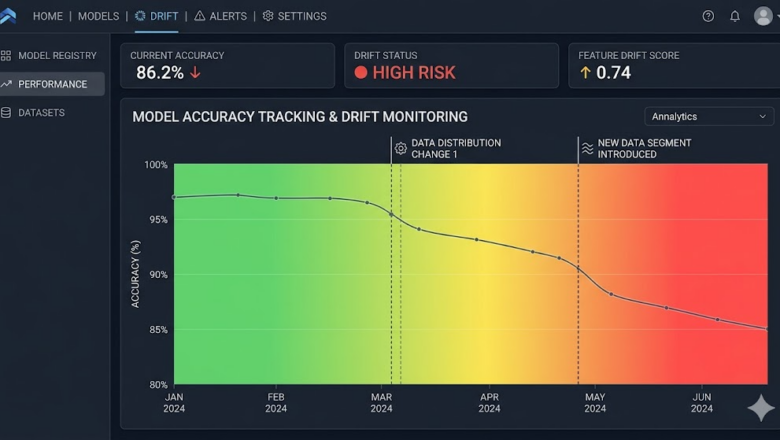Click the 0.74 drift score value
Viewport: 780px width, 440px height.
click(613, 73)
